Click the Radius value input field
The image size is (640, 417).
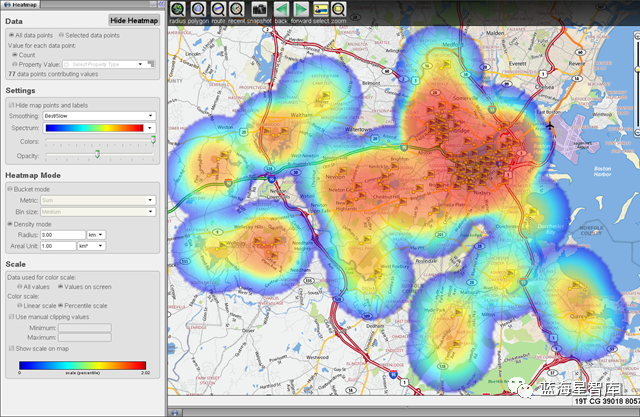[x=63, y=235]
